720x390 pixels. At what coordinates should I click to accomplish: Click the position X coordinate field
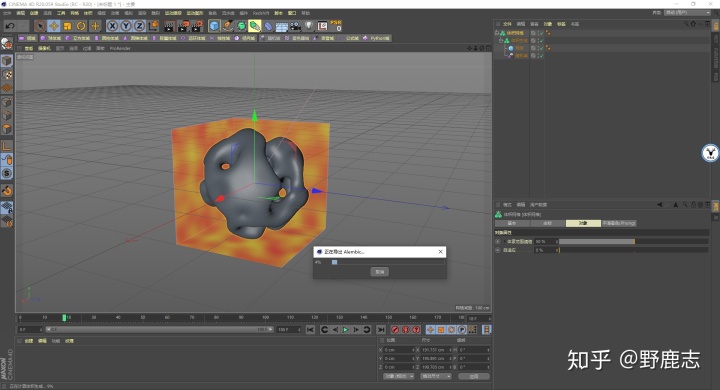click(x=399, y=350)
